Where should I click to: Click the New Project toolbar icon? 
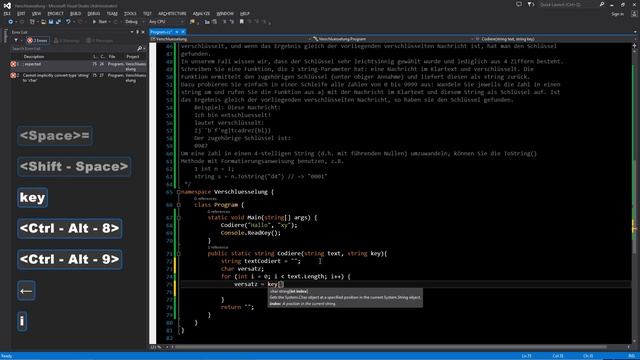tap(32, 22)
